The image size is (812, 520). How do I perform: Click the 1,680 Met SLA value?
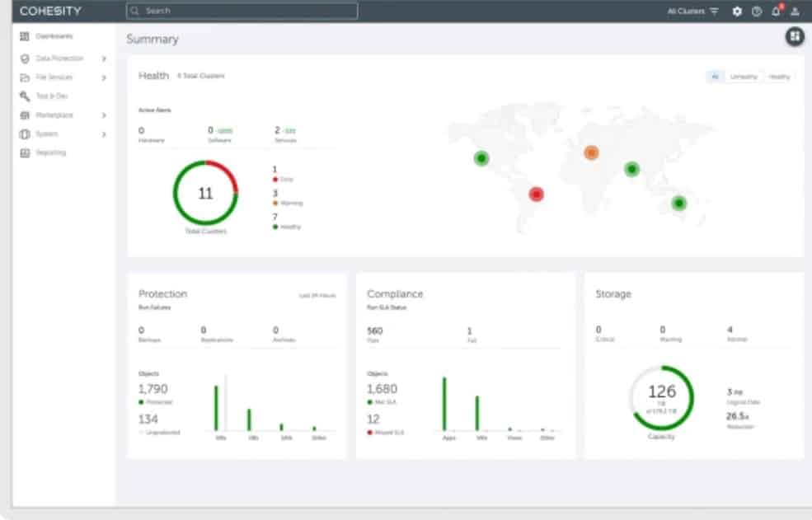[383, 389]
